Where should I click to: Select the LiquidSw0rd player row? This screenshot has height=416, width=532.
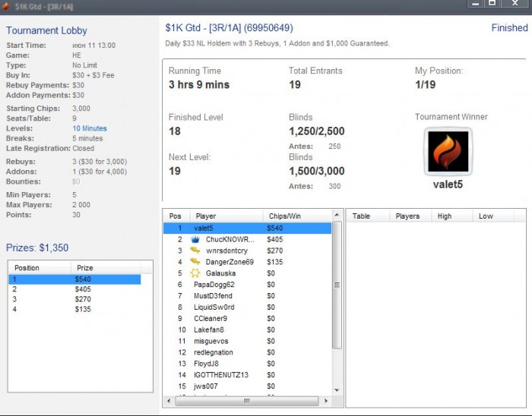click(247, 307)
